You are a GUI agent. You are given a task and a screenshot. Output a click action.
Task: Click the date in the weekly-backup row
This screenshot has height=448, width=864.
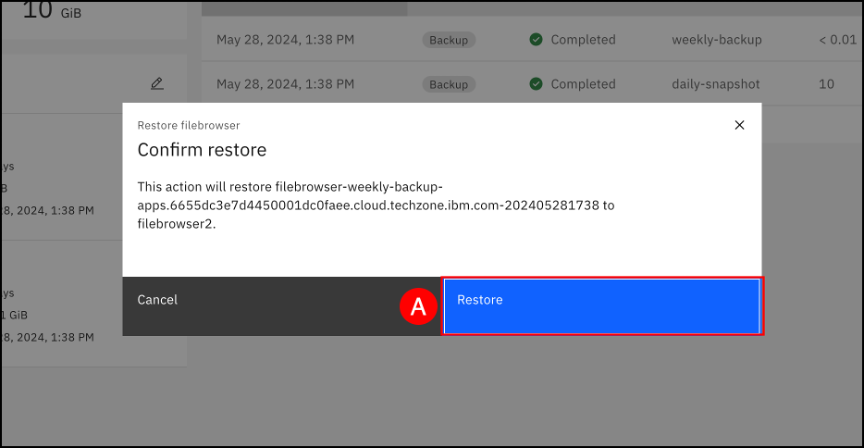click(x=285, y=40)
